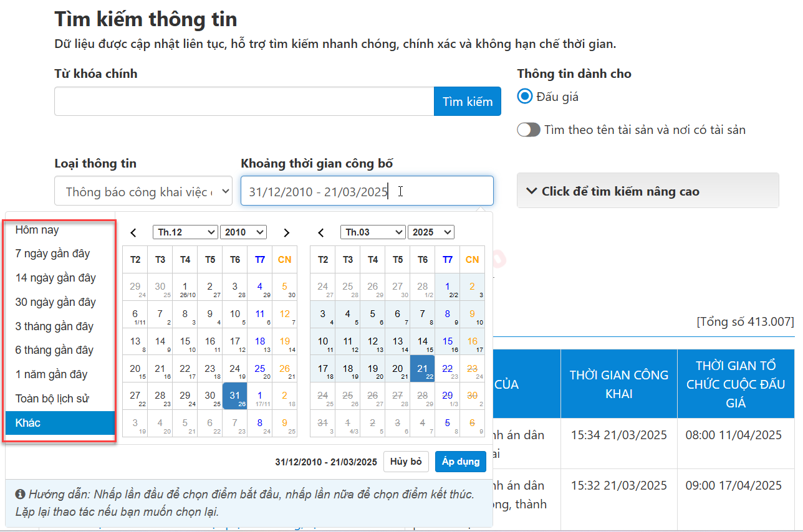
Task: Click THỜI GIAN CÔNG KHAI column header
Action: pyautogui.click(x=618, y=384)
